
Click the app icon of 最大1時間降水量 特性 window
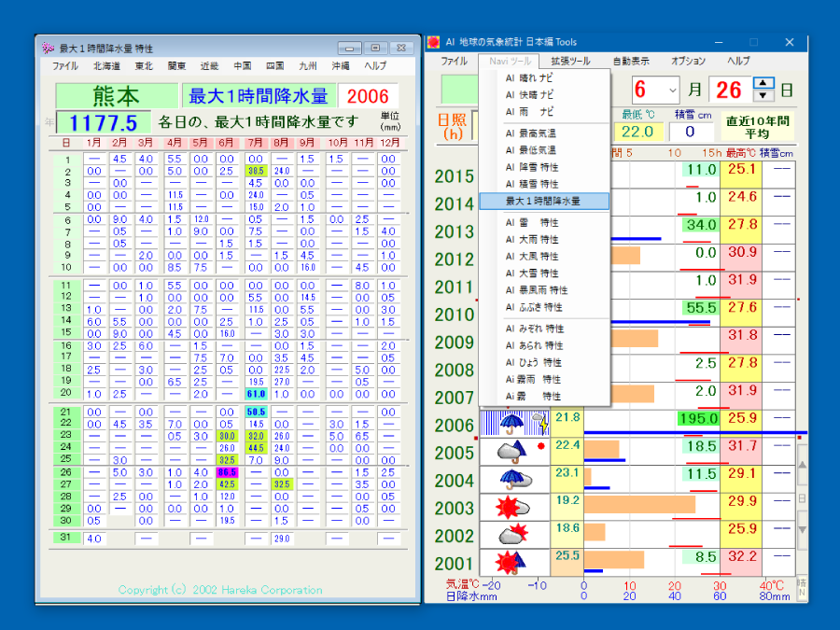pos(48,49)
